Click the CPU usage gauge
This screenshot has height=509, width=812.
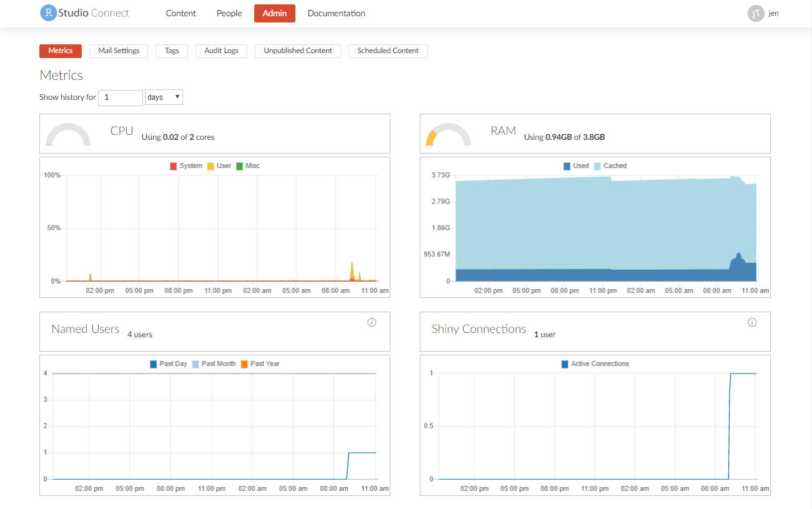click(68, 134)
